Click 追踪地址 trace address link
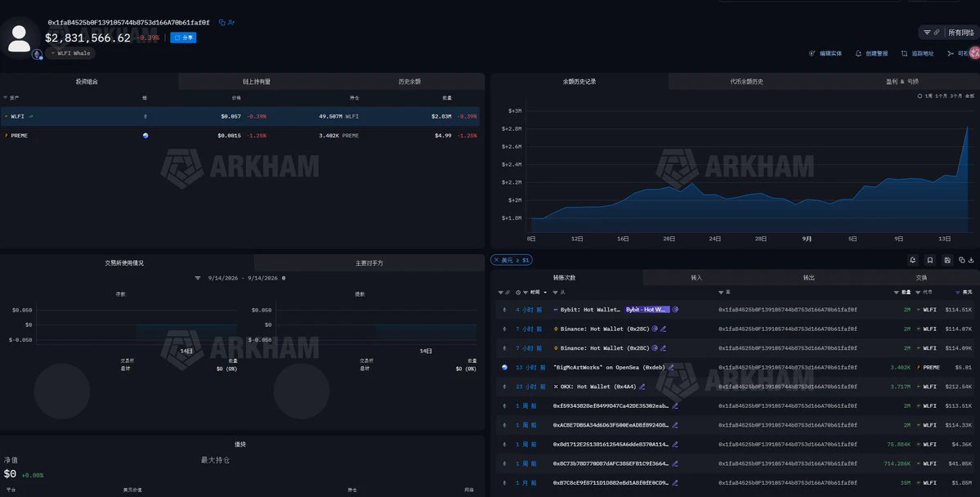 (x=918, y=54)
